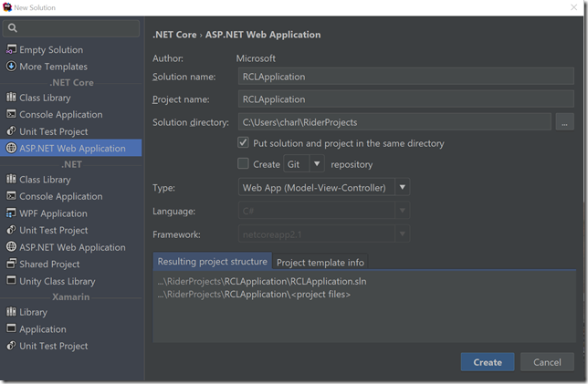The width and height of the screenshot is (588, 384).
Task: Uncheck Put solution and project in same directory
Action: click(x=243, y=142)
